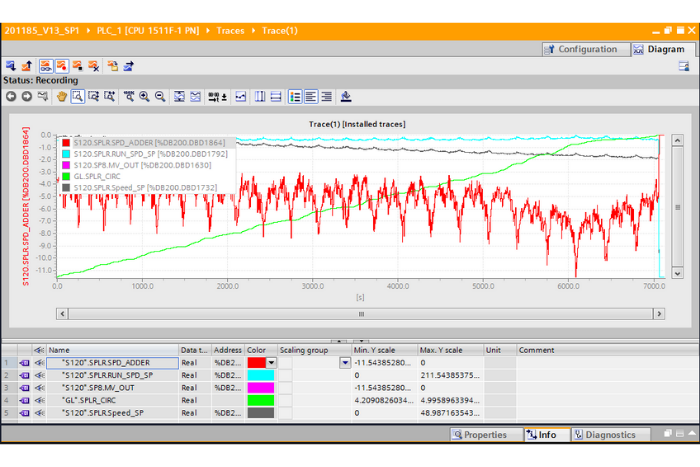Open color dropdown for SPD_ADDER signal
The height and width of the screenshot is (467, 700).
pos(270,363)
